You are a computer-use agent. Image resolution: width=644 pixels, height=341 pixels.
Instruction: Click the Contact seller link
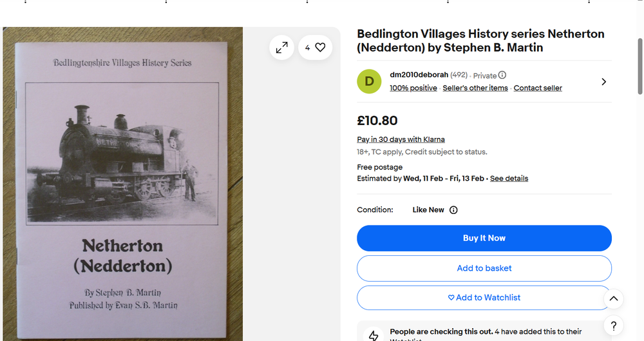538,88
